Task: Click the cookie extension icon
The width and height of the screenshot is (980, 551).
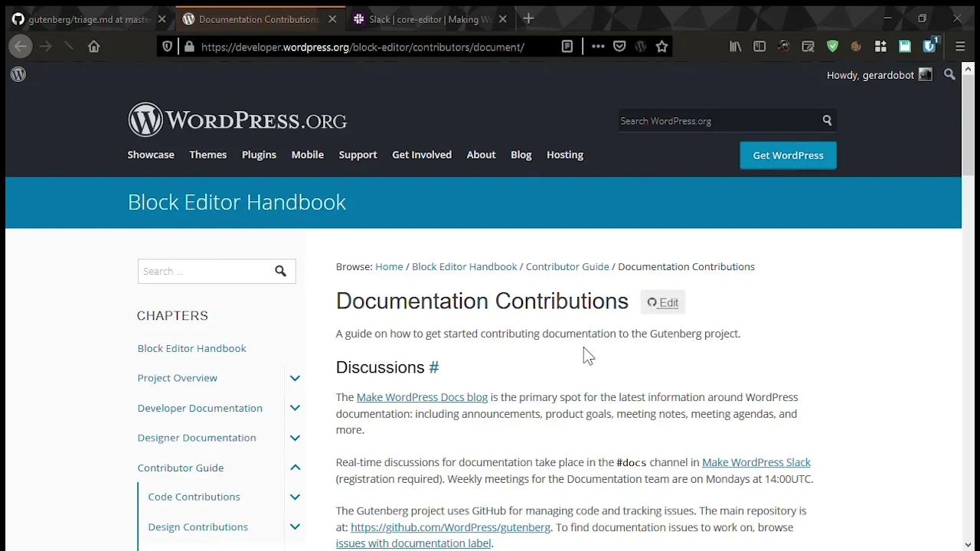Action: pos(856,47)
